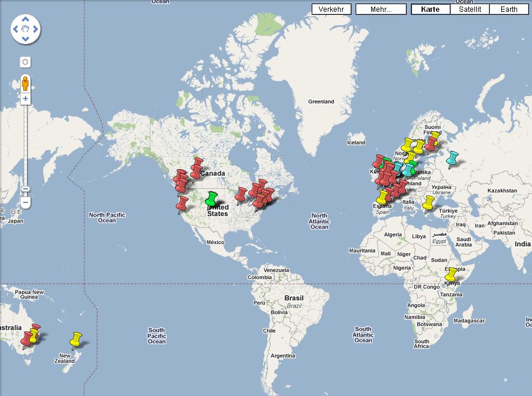
Task: Click the DR Congo label
Action: click(426, 287)
